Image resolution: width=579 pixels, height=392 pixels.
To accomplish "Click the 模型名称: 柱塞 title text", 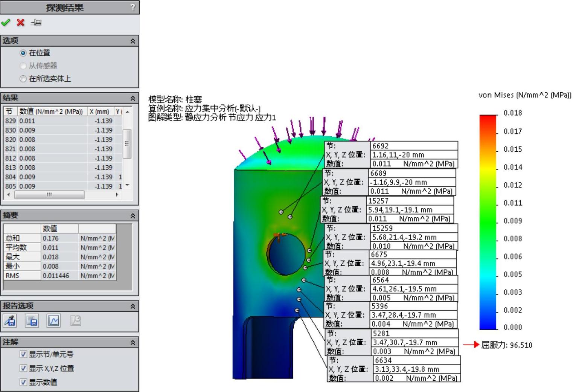I will (175, 99).
